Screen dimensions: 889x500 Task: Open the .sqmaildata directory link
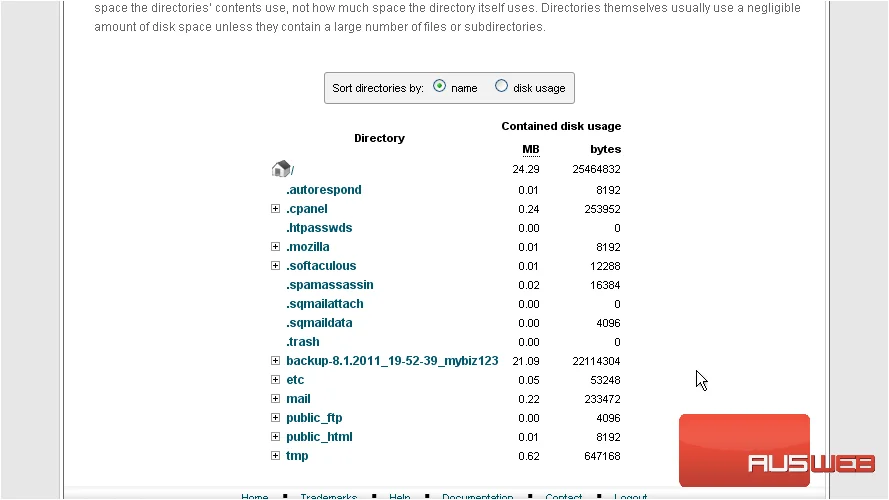pos(319,323)
